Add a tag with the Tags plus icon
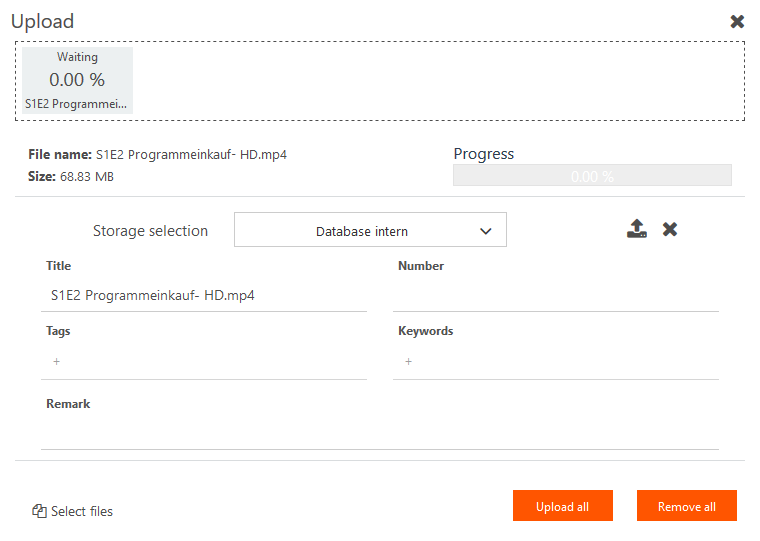This screenshot has height=541, width=760. pos(57,362)
